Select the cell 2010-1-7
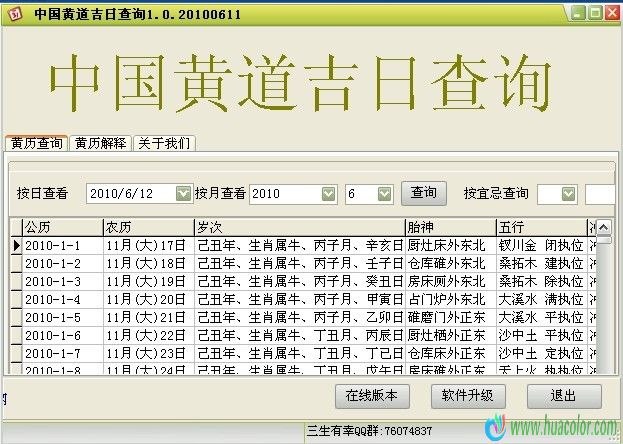Image resolution: width=623 pixels, height=444 pixels. [x=63, y=353]
